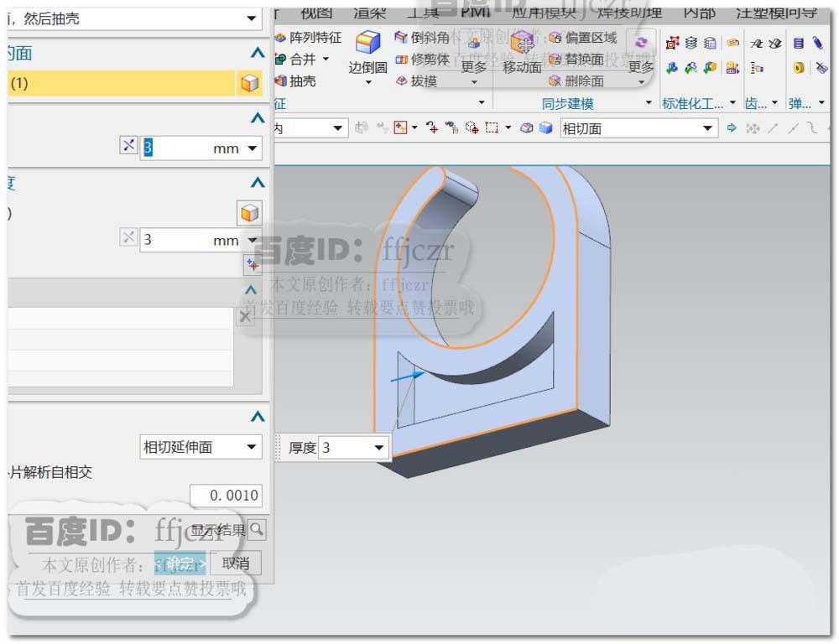Click the 确定 (OK) button

pos(180,563)
